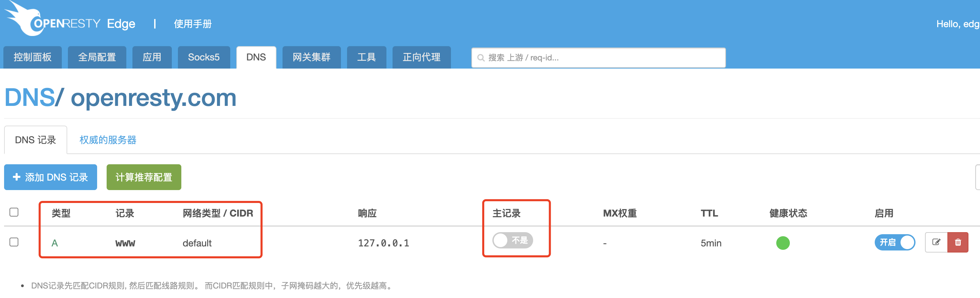The width and height of the screenshot is (980, 298).
Task: Click the 添加 DNS 记录 button
Action: 51,177
